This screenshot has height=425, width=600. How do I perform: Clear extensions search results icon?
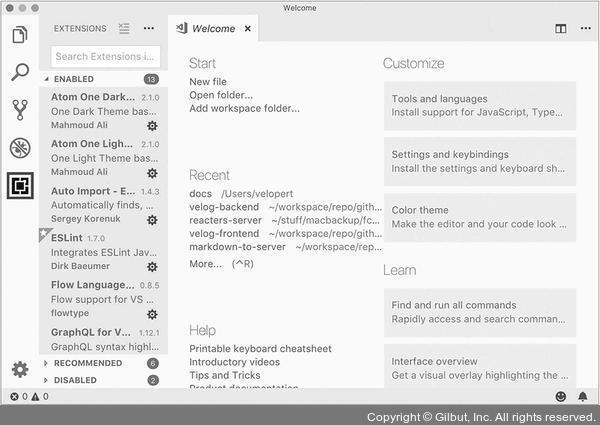pos(124,28)
